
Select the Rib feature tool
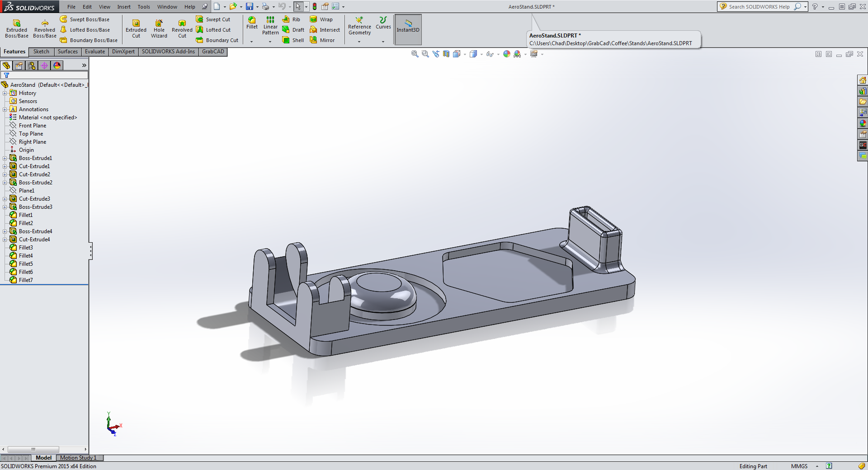coord(291,19)
